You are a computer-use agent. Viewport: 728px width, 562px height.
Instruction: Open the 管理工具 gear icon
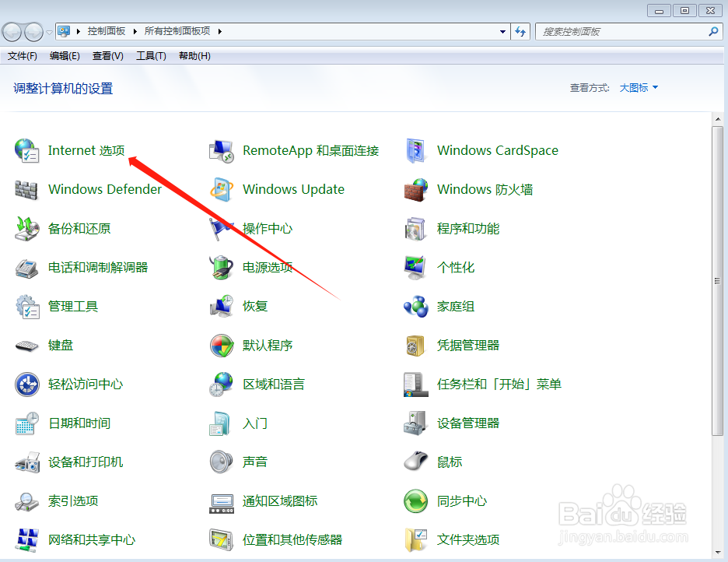click(x=27, y=307)
